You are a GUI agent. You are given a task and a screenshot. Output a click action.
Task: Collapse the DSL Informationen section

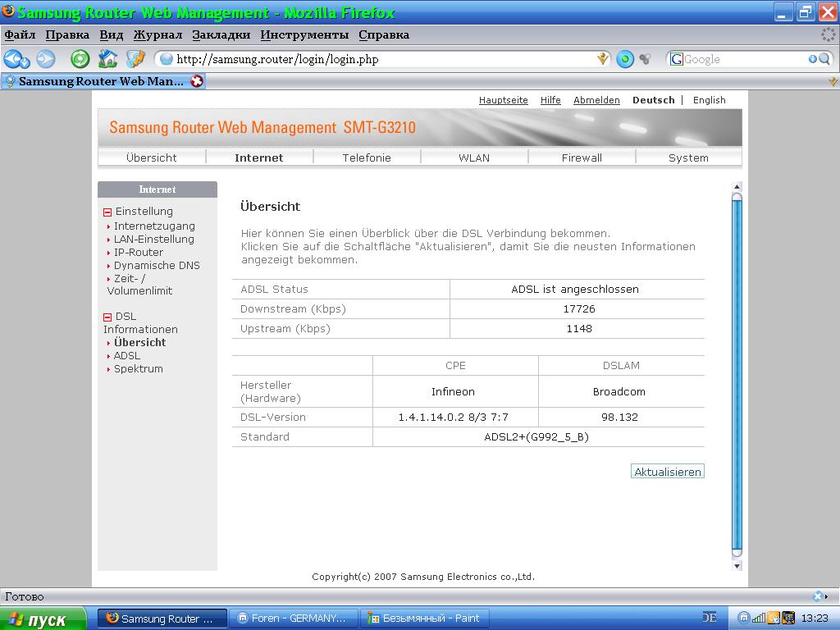click(x=107, y=317)
